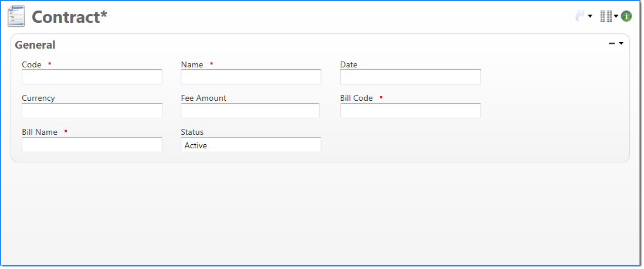The image size is (644, 269).
Task: Click the curved arrow action icon
Action: coord(579,16)
